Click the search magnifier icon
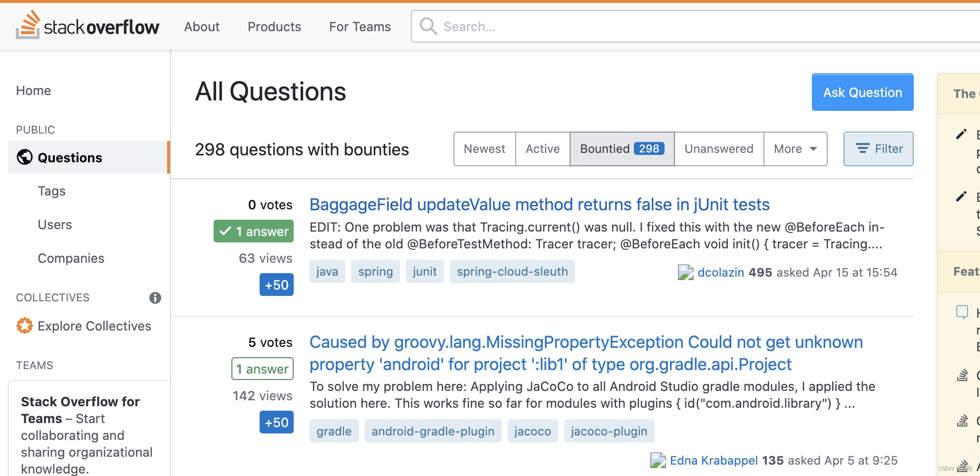Screen dimensions: 980x476 click(x=428, y=26)
